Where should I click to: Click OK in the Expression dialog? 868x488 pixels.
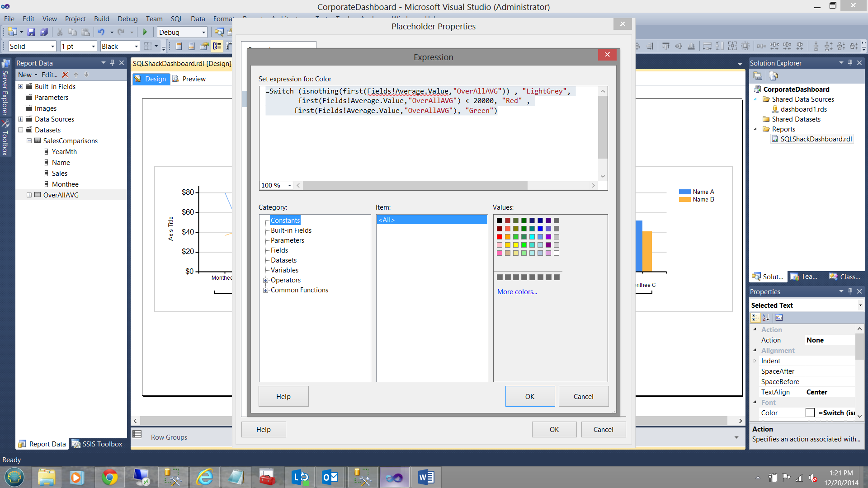[530, 396]
